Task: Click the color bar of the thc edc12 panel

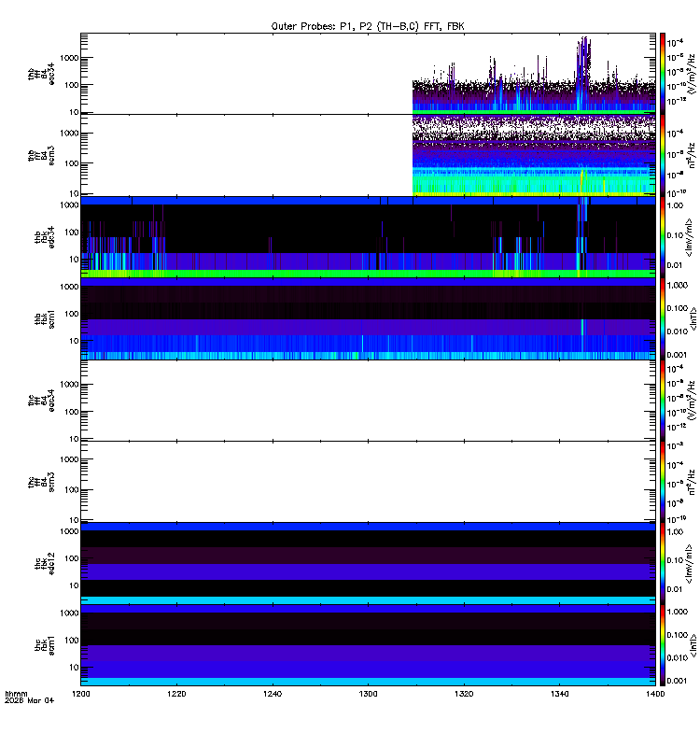Action: (x=662, y=564)
